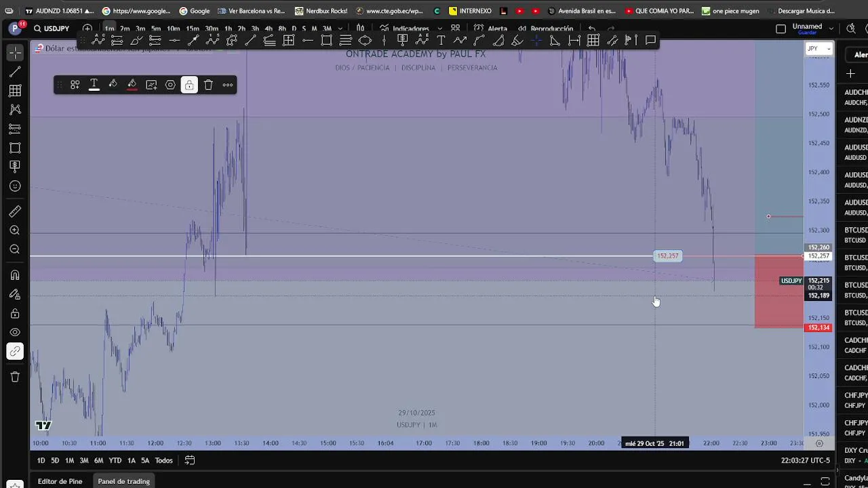This screenshot has width=868, height=488.
Task: Select the crosshair cursor tool in left sidebar
Action: pos(15,53)
